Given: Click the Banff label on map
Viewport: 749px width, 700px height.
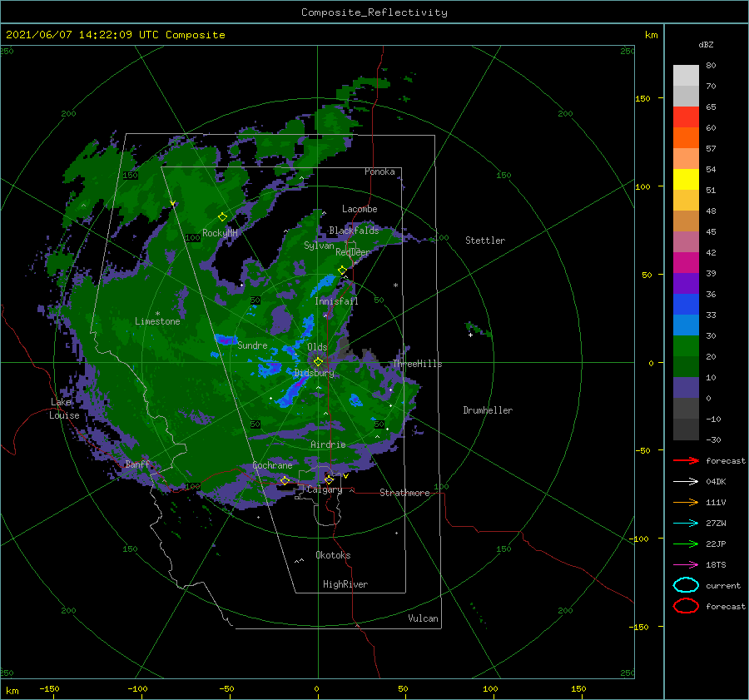Looking at the screenshot, I should pyautogui.click(x=137, y=464).
